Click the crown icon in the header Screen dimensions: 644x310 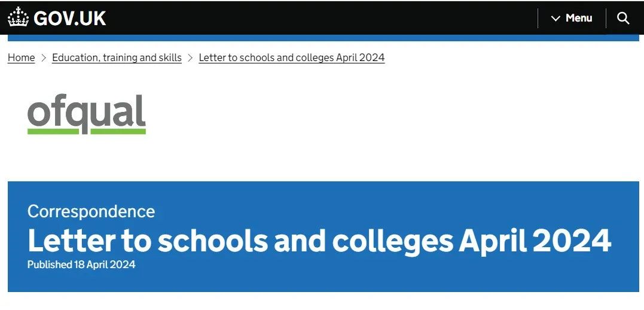pyautogui.click(x=18, y=17)
